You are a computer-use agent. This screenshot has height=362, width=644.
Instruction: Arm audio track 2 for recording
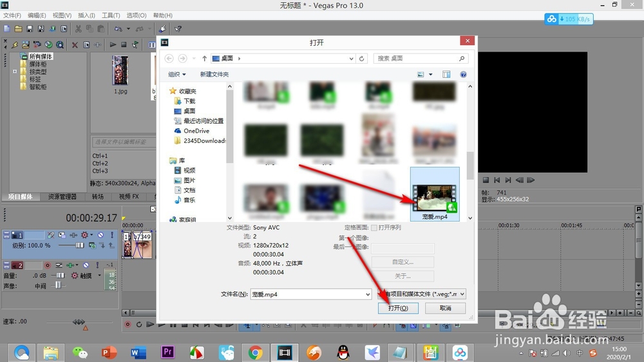pos(48,265)
